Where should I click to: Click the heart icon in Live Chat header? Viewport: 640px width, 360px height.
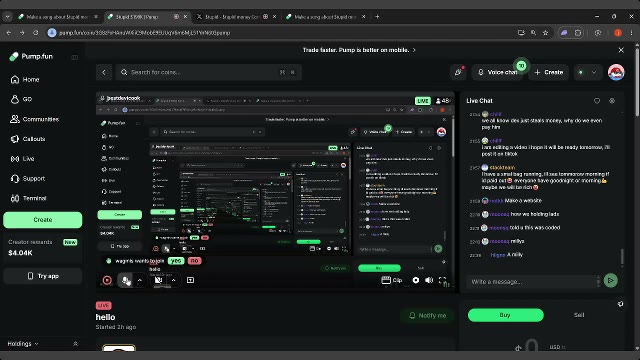click(597, 101)
